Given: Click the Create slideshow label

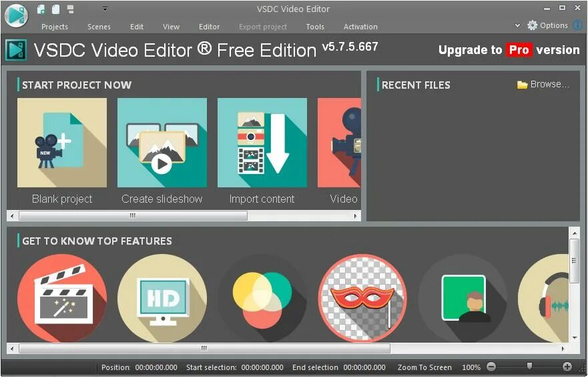Looking at the screenshot, I should [162, 199].
